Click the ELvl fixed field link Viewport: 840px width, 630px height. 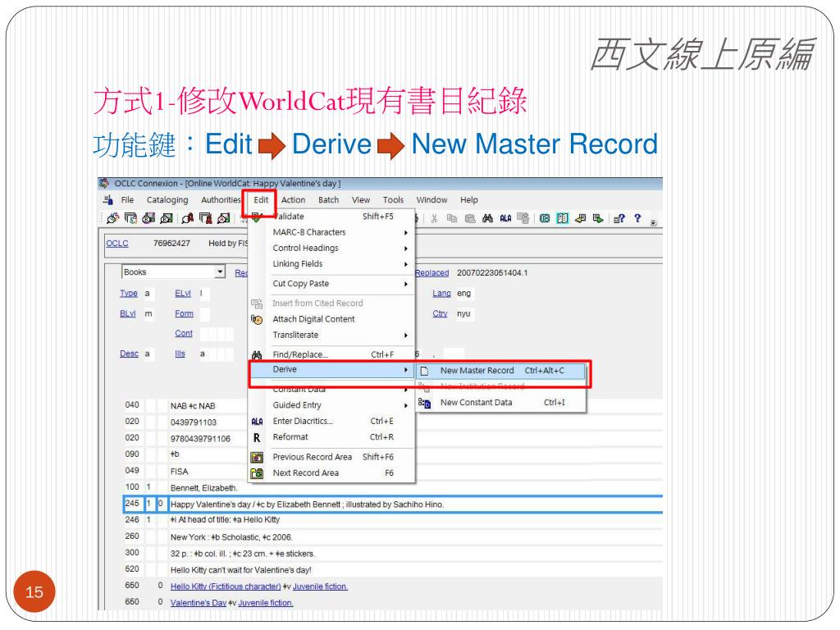coord(183,294)
